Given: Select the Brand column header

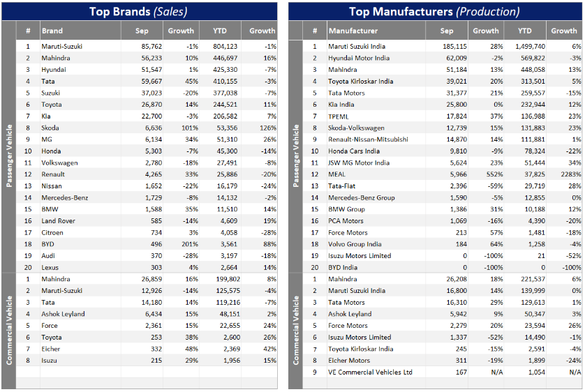Looking at the screenshot, I should [52, 31].
